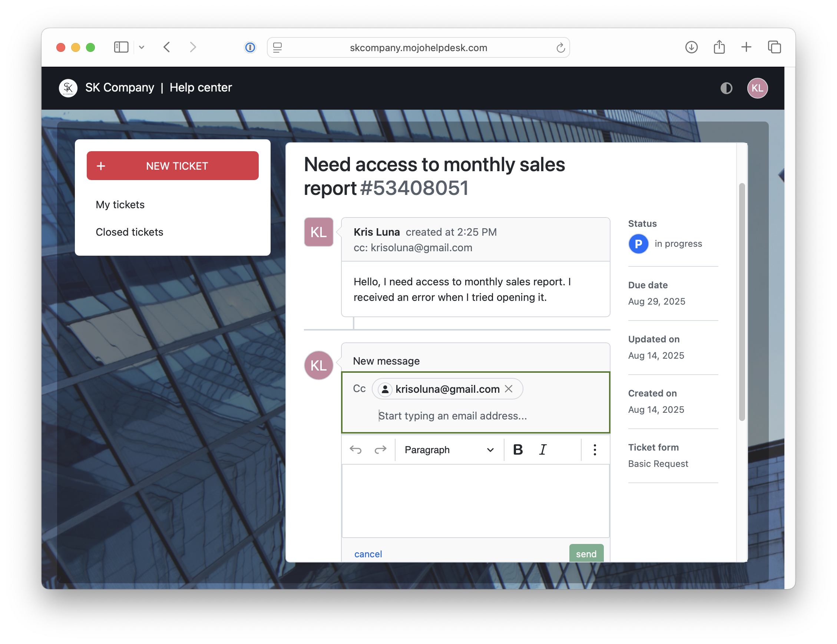Viewport: 837px width, 644px height.
Task: Open the Paragraph style dropdown
Action: click(449, 449)
